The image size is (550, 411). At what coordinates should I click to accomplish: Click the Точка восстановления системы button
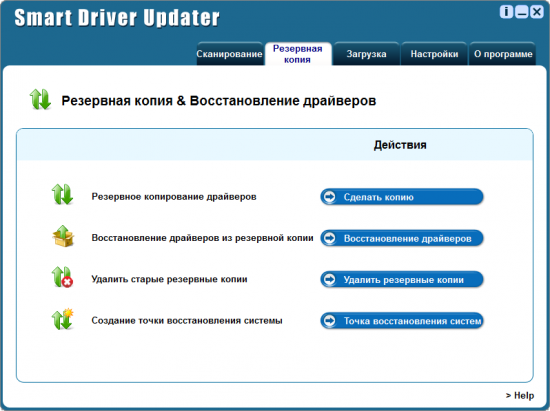[402, 321]
